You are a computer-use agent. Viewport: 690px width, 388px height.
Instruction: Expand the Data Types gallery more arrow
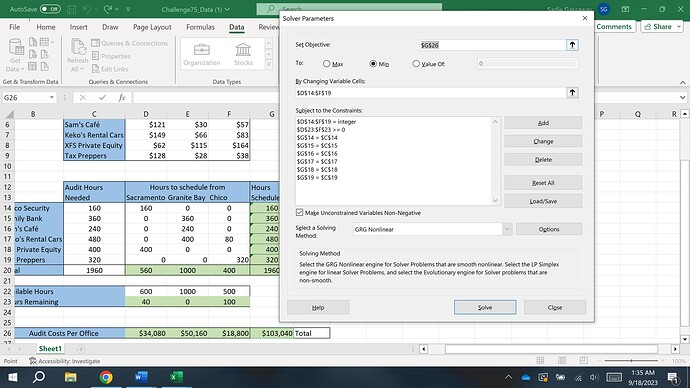[x=269, y=64]
